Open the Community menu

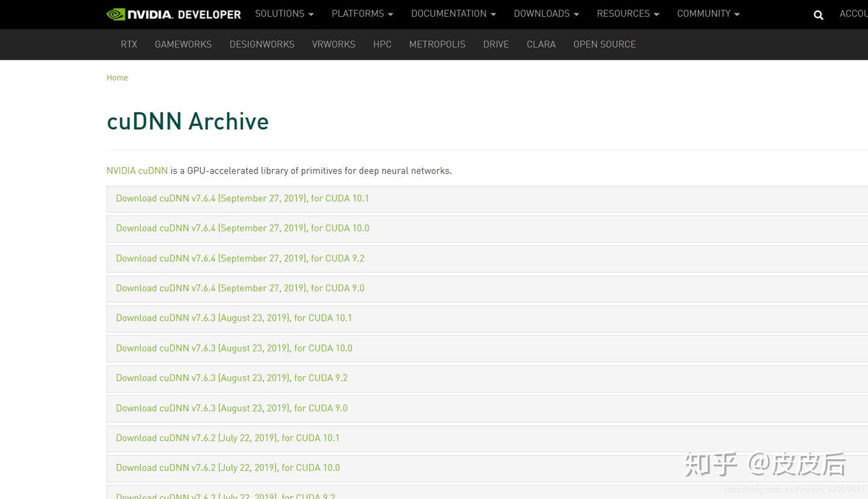coord(708,14)
